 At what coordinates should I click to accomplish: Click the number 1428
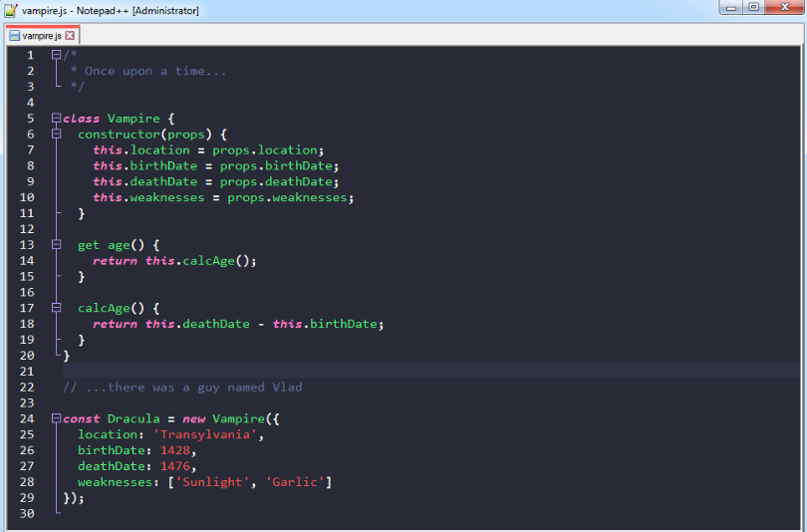tap(175, 450)
